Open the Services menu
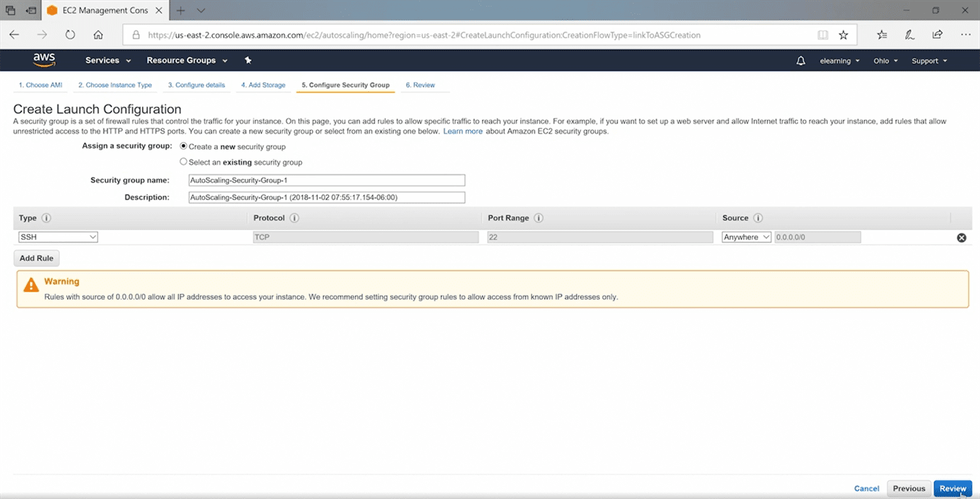The height and width of the screenshot is (499, 980). point(108,61)
